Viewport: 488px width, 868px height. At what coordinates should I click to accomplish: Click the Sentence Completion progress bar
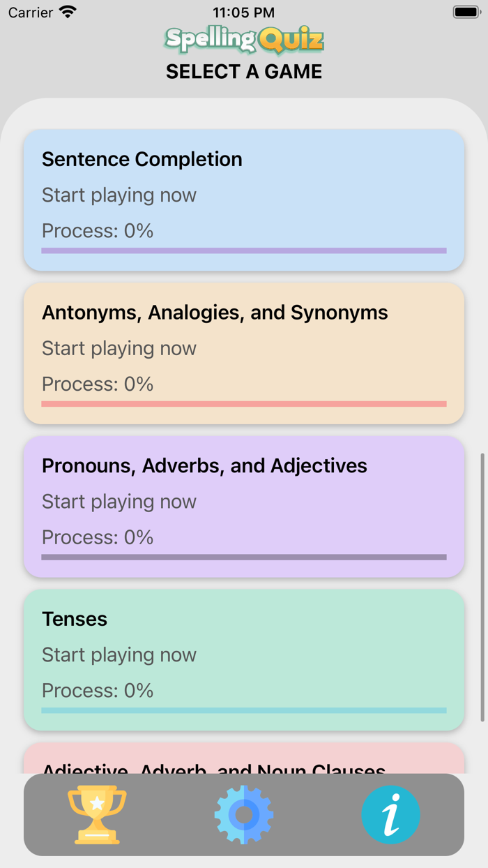pyautogui.click(x=244, y=250)
